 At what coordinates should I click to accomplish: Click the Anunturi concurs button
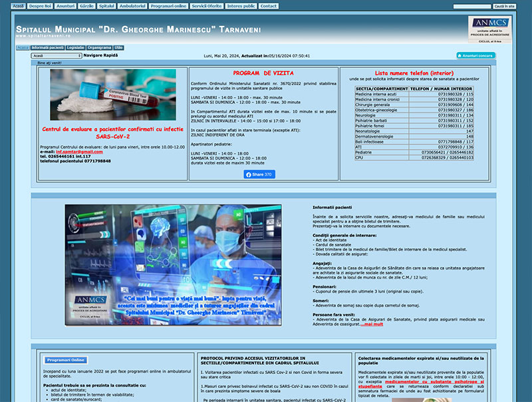(x=475, y=56)
